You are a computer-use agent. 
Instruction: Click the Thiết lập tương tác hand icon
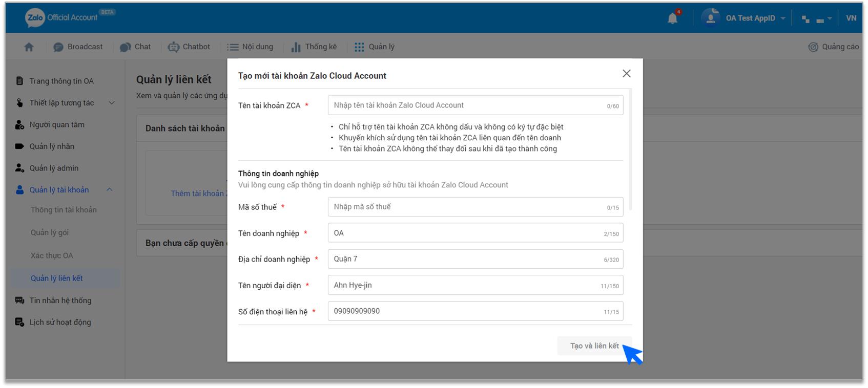click(19, 103)
